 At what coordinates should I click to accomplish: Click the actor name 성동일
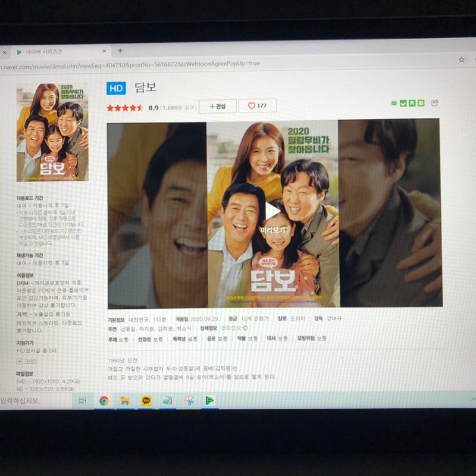(127, 329)
